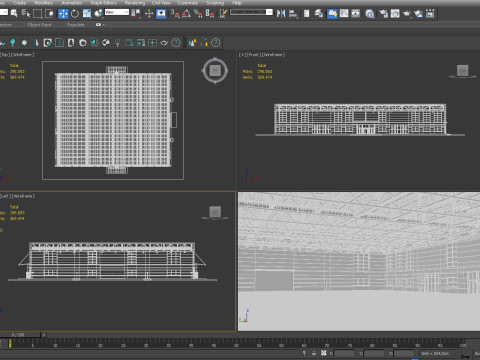
Task: Click the Front viewport ViewCube
Action: (x=462, y=71)
